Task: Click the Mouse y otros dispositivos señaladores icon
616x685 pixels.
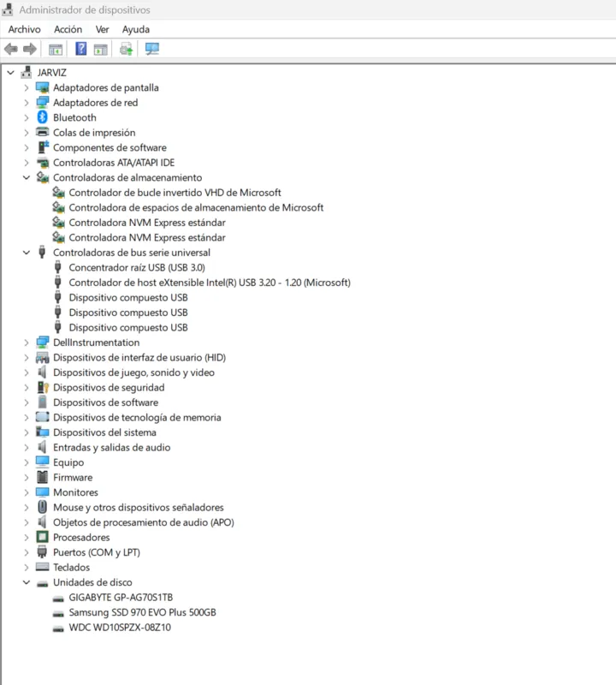Action: pyautogui.click(x=42, y=507)
